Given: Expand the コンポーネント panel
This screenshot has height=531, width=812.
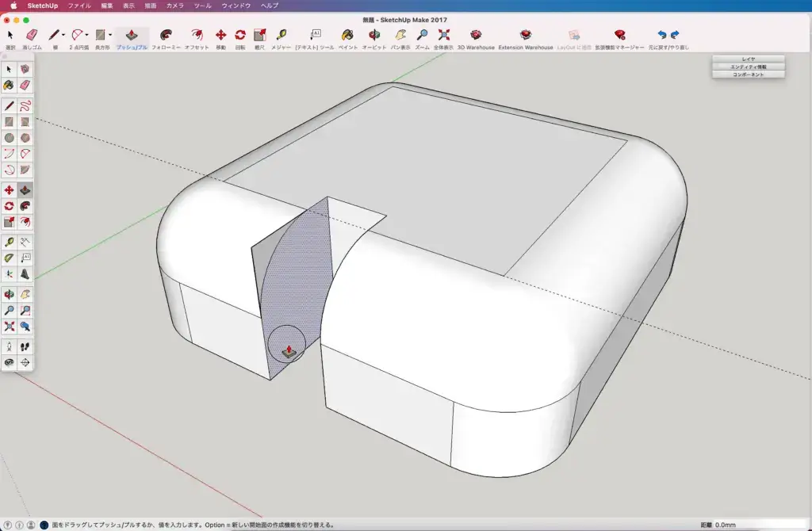Looking at the screenshot, I should pos(749,74).
